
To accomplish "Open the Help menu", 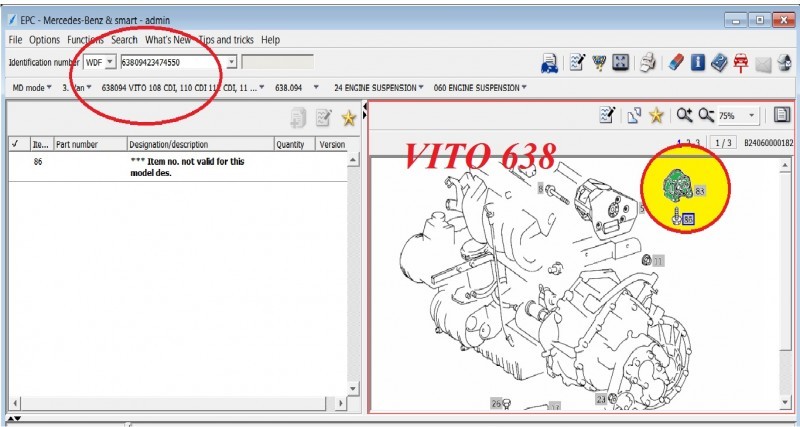I will click(270, 40).
